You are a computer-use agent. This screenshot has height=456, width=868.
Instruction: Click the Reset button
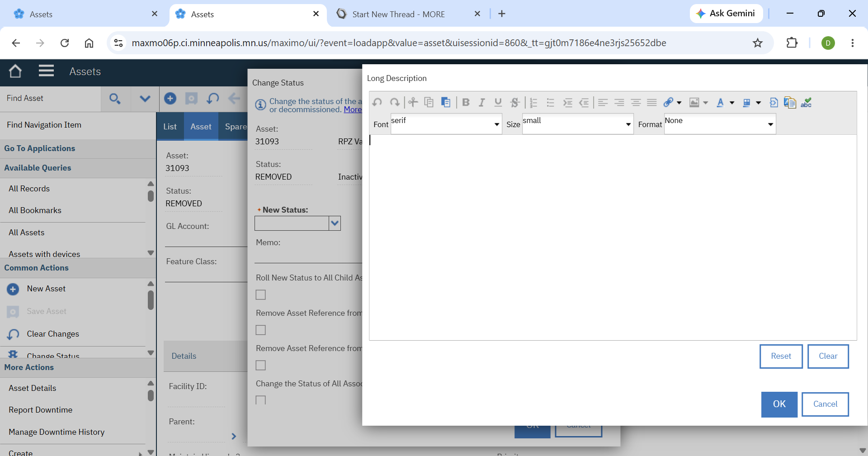point(781,356)
